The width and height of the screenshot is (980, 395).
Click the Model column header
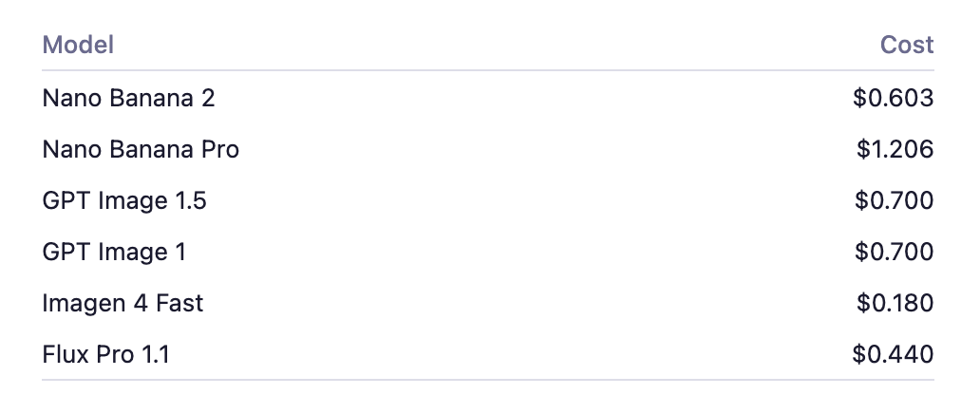[x=78, y=45]
